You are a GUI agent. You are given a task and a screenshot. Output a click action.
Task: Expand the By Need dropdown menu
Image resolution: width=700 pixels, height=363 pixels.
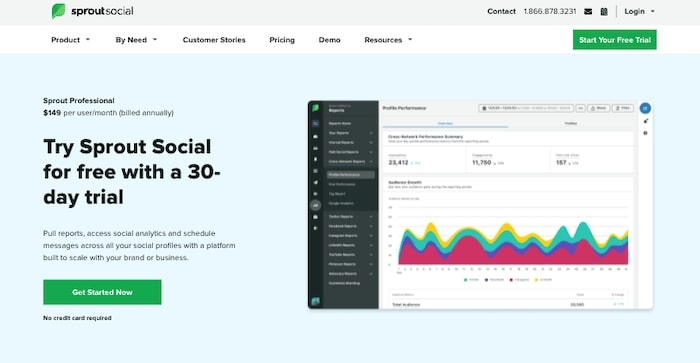click(136, 40)
